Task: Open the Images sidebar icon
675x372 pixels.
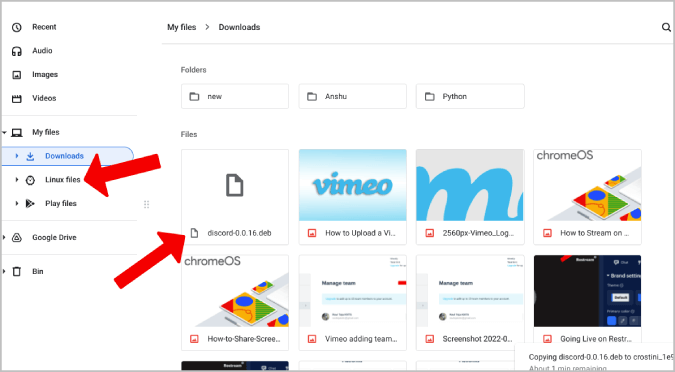Action: (17, 75)
